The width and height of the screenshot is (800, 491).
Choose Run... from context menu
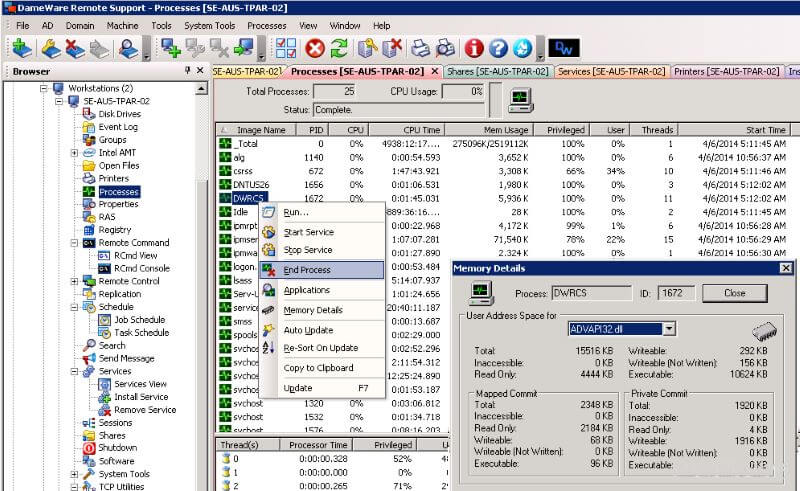pyautogui.click(x=322, y=212)
